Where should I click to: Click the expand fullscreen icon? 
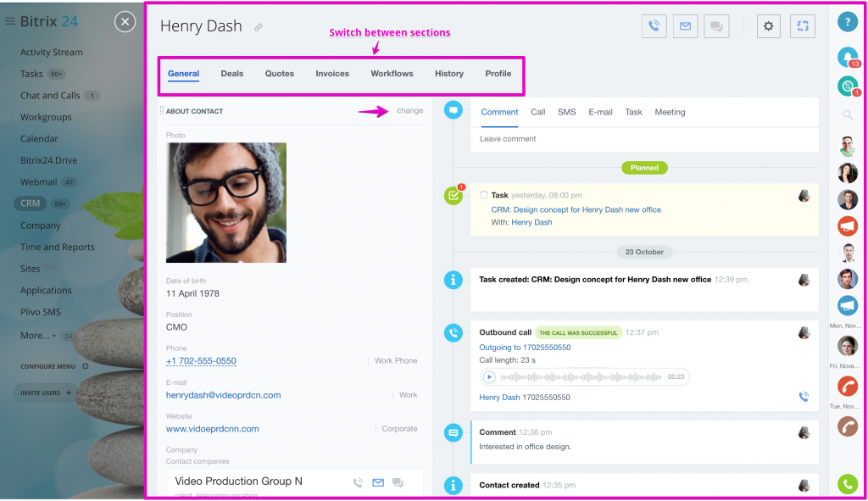point(803,26)
